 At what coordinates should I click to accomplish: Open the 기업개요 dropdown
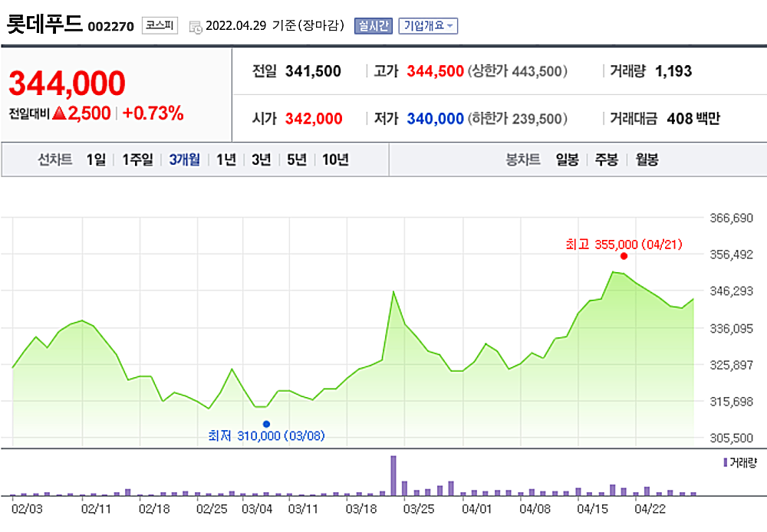point(428,25)
